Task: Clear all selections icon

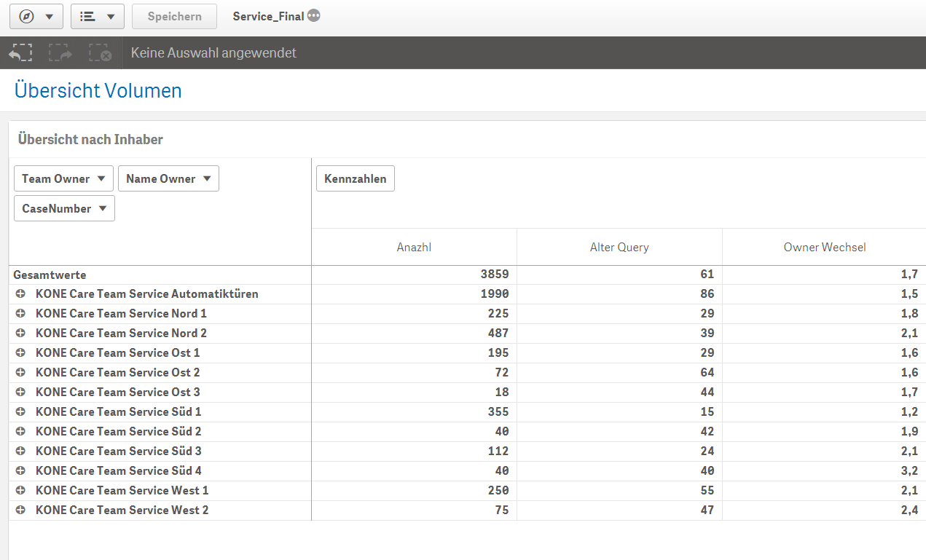Action: [100, 53]
